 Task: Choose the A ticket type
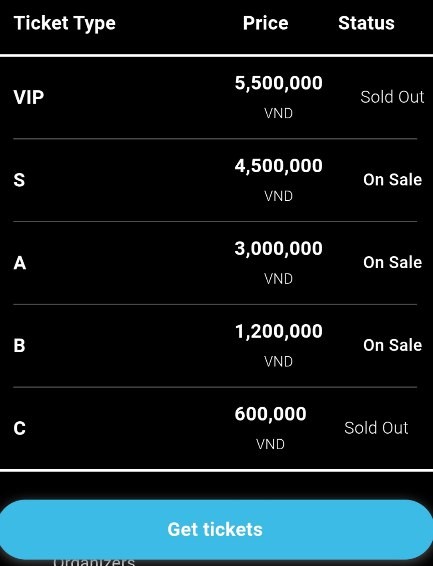tap(20, 263)
